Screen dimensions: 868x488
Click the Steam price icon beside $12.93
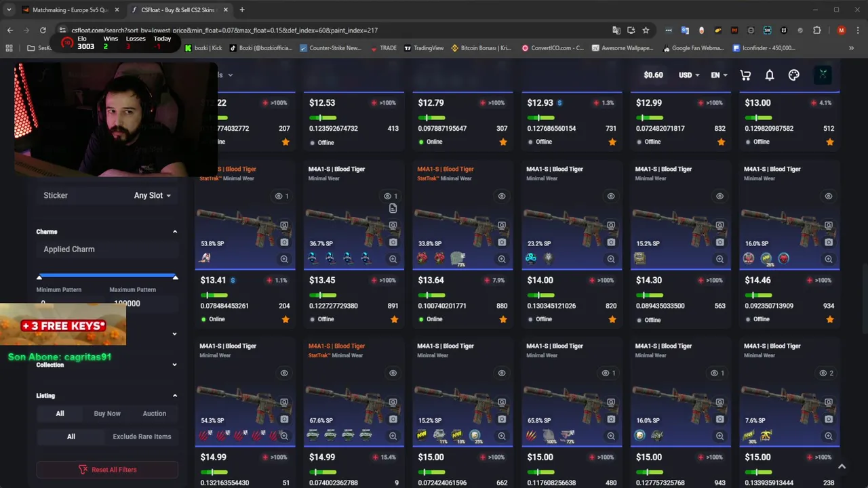[559, 103]
